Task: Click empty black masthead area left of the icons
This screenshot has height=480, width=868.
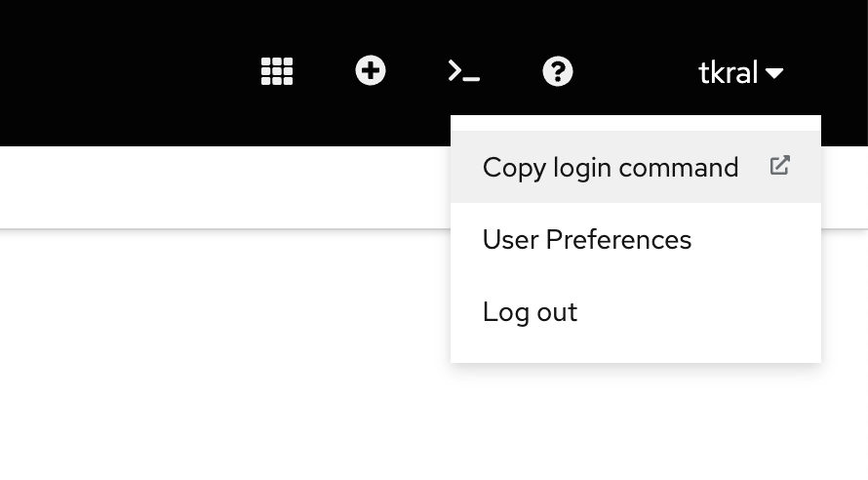Action: (117, 73)
